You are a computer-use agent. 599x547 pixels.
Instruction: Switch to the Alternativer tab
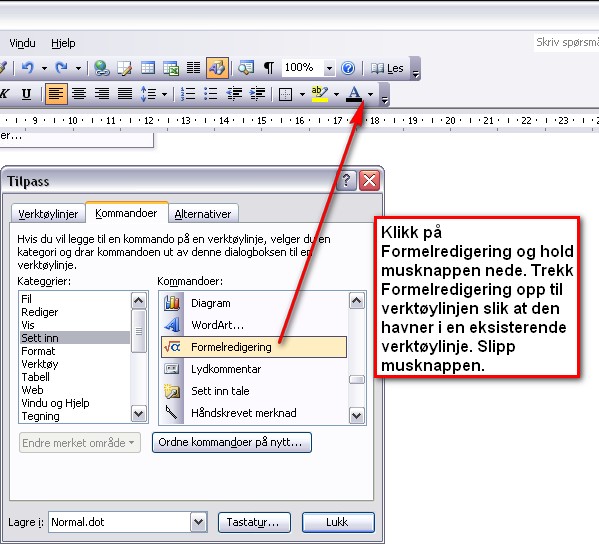(x=203, y=214)
